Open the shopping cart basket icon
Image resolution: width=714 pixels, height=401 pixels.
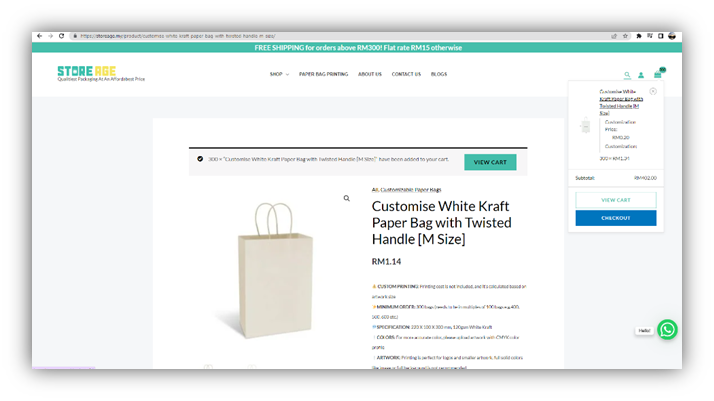(x=658, y=74)
